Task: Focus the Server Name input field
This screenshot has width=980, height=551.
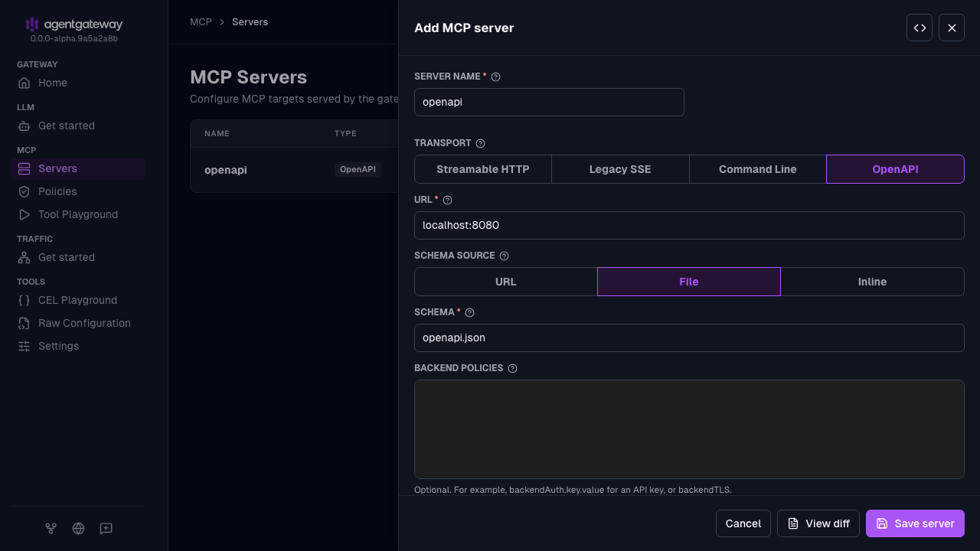Action: point(549,103)
